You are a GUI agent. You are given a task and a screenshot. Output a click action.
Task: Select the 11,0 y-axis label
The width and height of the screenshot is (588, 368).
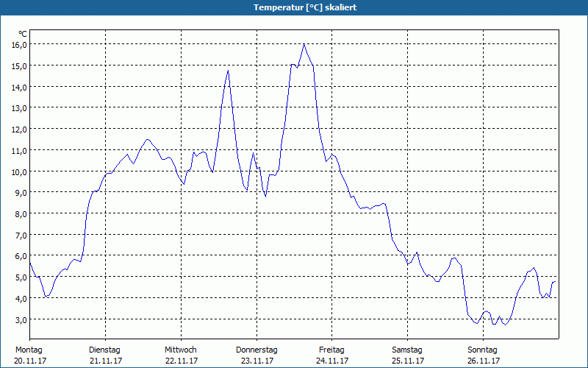pyautogui.click(x=19, y=151)
